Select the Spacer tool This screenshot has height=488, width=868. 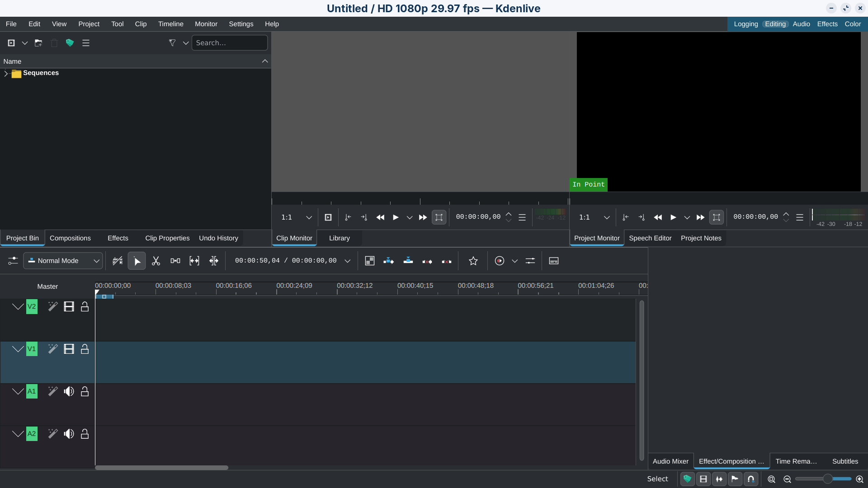(175, 261)
